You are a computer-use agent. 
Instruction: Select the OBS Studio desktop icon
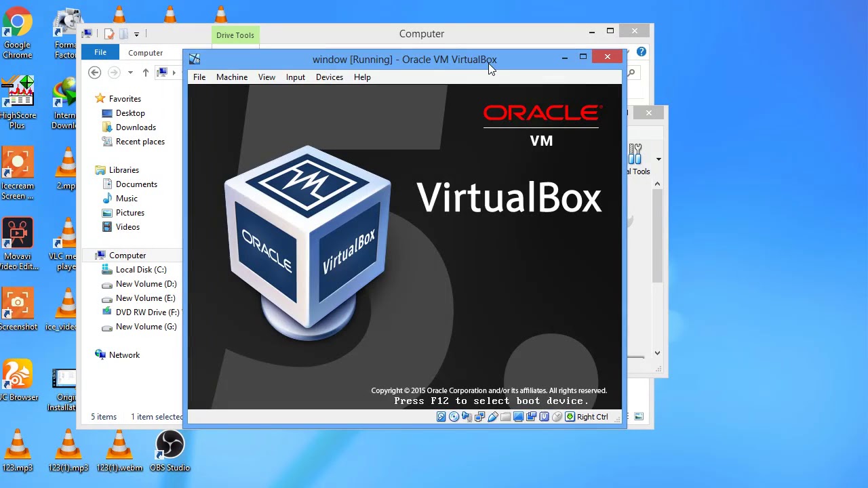coord(170,452)
